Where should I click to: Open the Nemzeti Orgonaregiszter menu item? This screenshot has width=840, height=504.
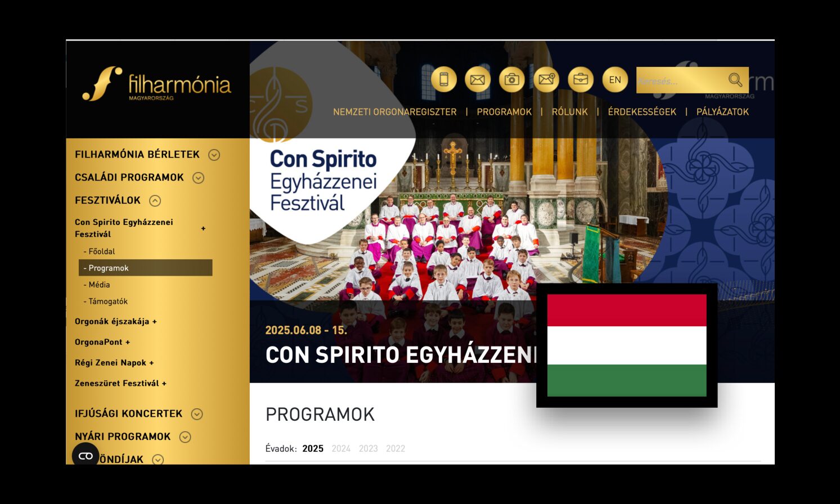[394, 112]
